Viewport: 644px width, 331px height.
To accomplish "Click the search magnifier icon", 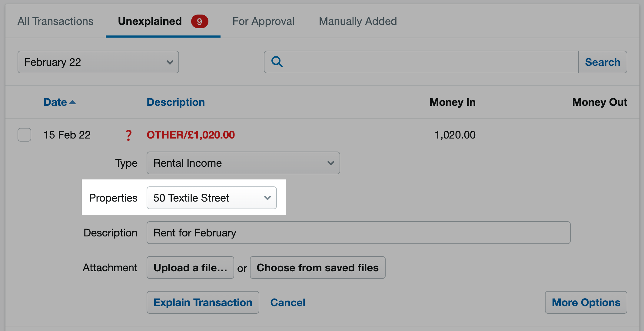I will pyautogui.click(x=277, y=62).
